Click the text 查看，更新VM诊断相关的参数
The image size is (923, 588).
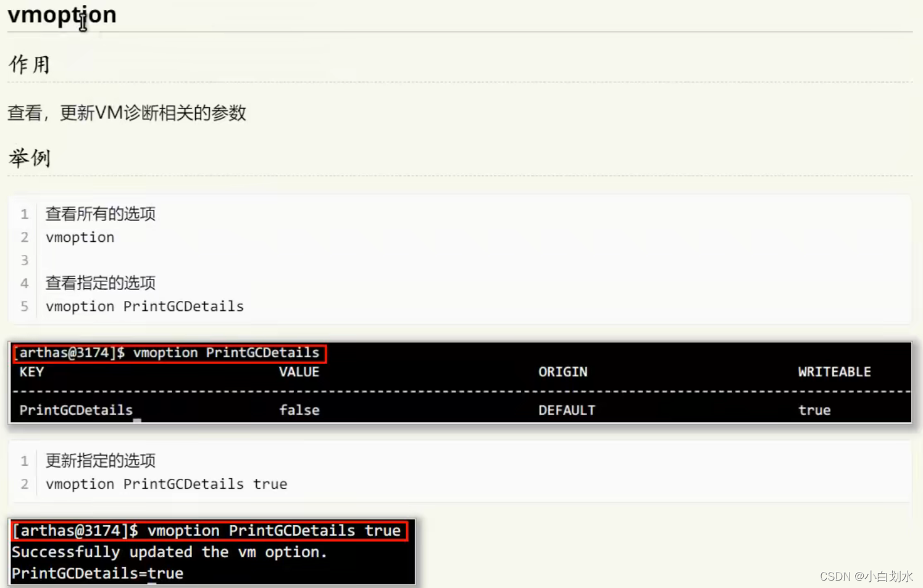point(127,113)
